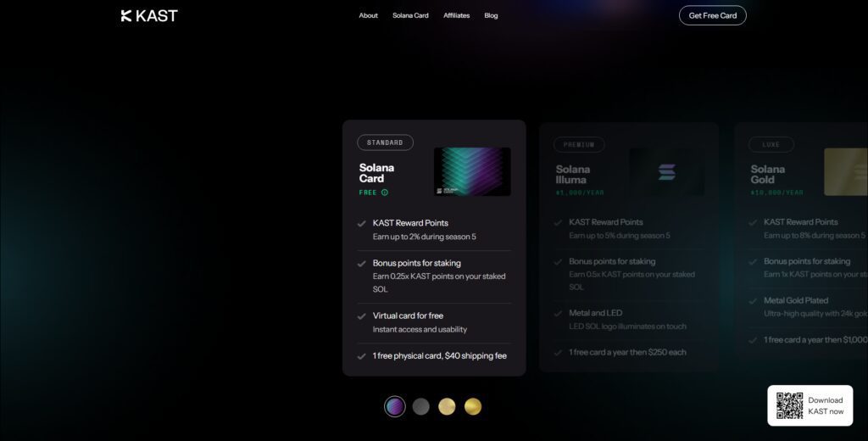Click the Solana Illuma card image
Image resolution: width=868 pixels, height=441 pixels.
click(x=667, y=172)
